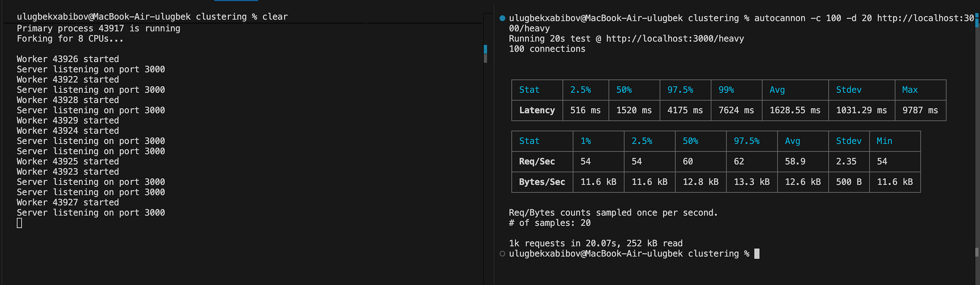The height and width of the screenshot is (285, 980).
Task: Click 'Worker 43922 started' line
Action: point(68,80)
